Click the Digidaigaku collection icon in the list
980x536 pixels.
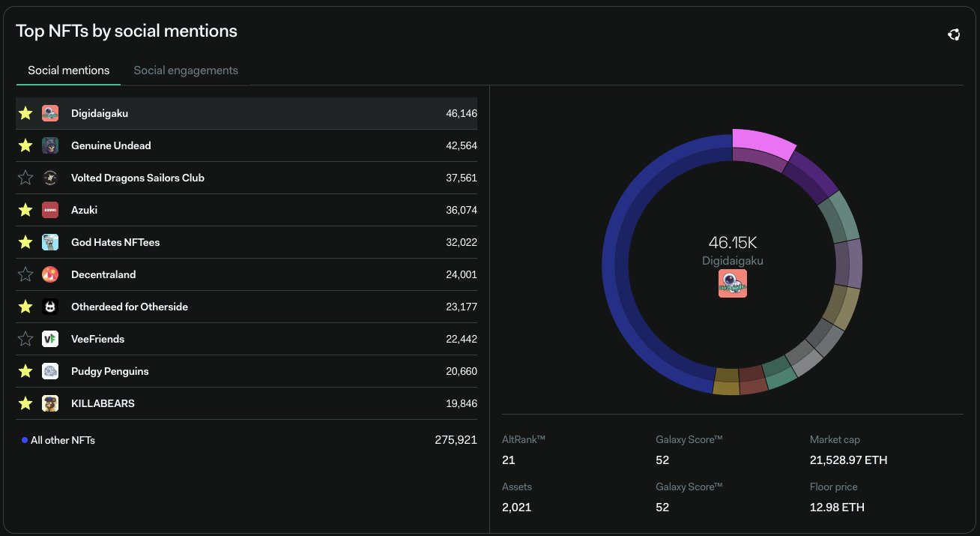pos(50,113)
